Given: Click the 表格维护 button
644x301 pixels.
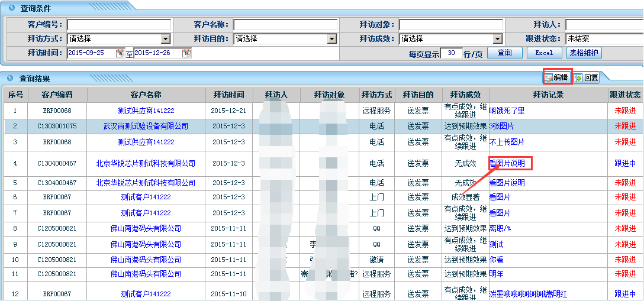Looking at the screenshot, I should 584,53.
